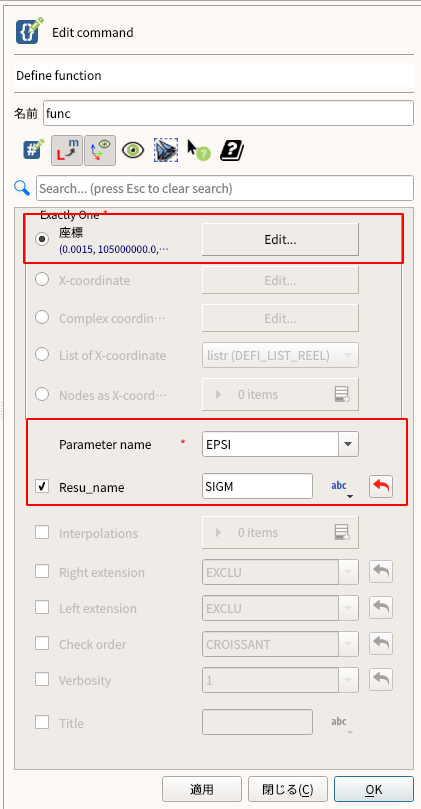The image size is (421, 809).
Task: Toggle the colored axes with eye button
Action: [x=100, y=150]
